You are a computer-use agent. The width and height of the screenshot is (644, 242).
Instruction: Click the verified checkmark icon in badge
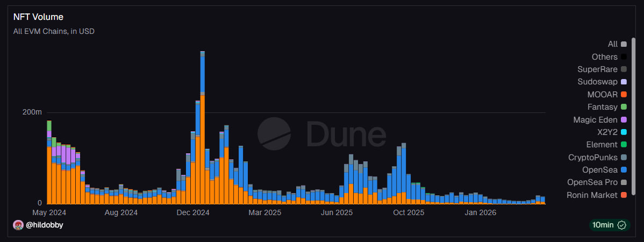point(621,225)
